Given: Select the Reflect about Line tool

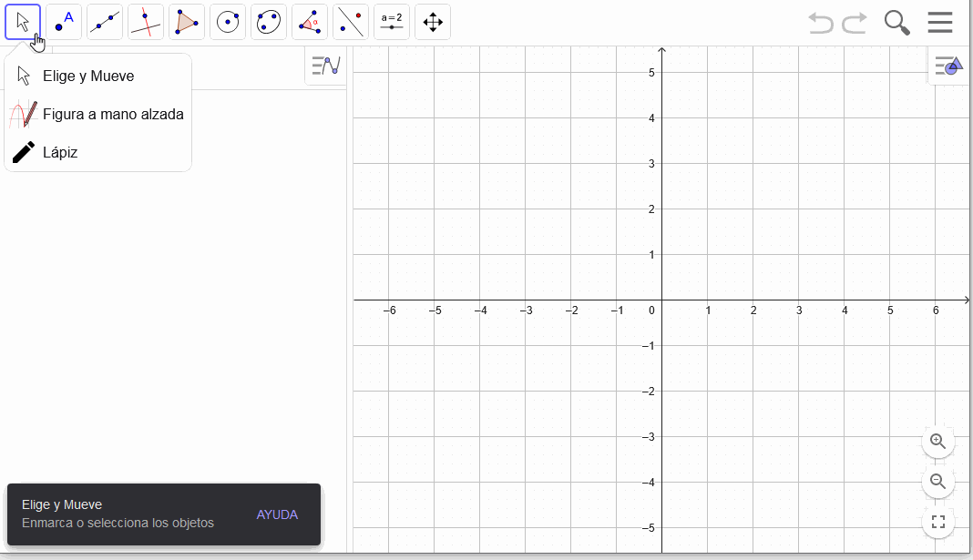Looking at the screenshot, I should click(351, 22).
